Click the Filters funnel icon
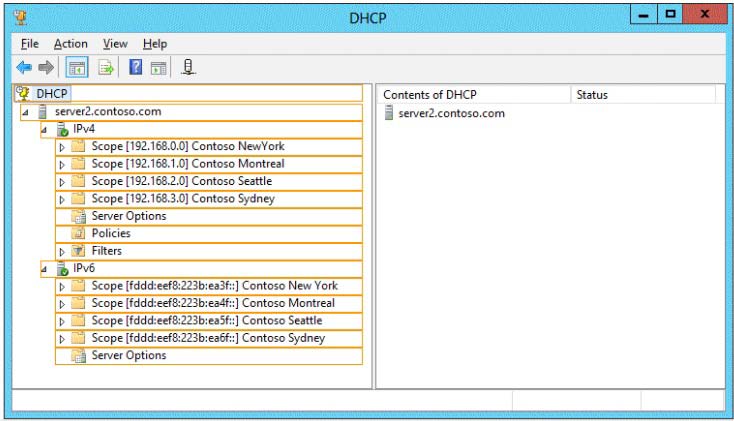734x421 pixels. (x=78, y=251)
